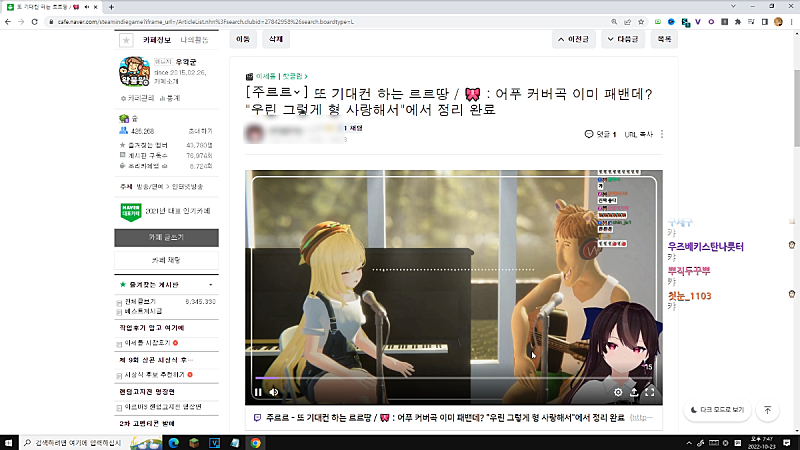Open cafe 통계 statistics
This screenshot has height=450, width=800.
pos(170,98)
